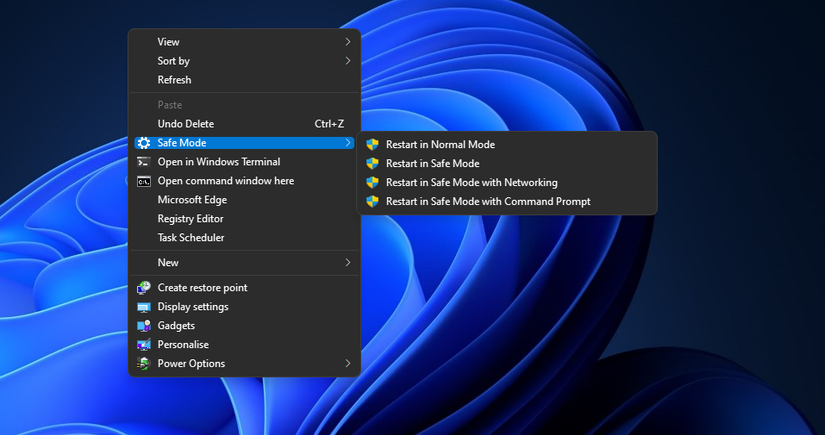Click the shield icon beside Restart in Normal Mode
This screenshot has height=435, width=825.
click(373, 145)
